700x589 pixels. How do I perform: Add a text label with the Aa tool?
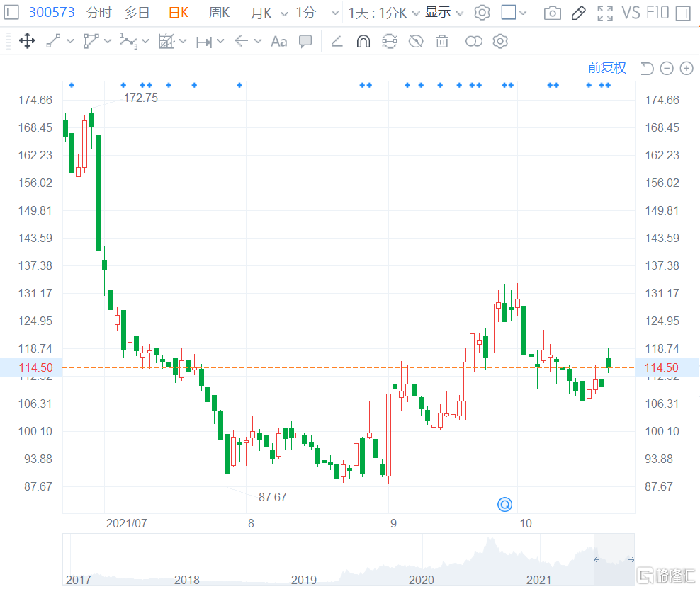279,42
